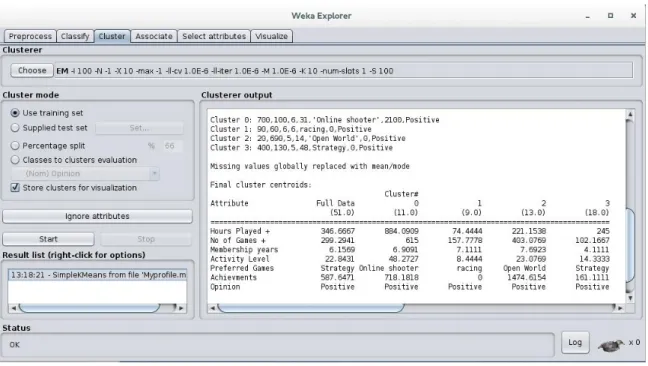This screenshot has width=648, height=366.
Task: Click the 'Online shooter' Preferred Games value
Action: (x=388, y=268)
